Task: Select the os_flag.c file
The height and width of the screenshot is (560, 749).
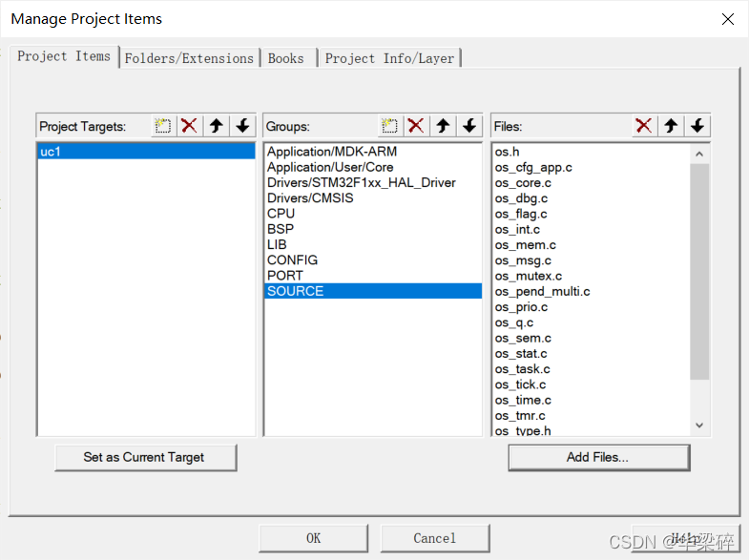Action: pos(592,214)
